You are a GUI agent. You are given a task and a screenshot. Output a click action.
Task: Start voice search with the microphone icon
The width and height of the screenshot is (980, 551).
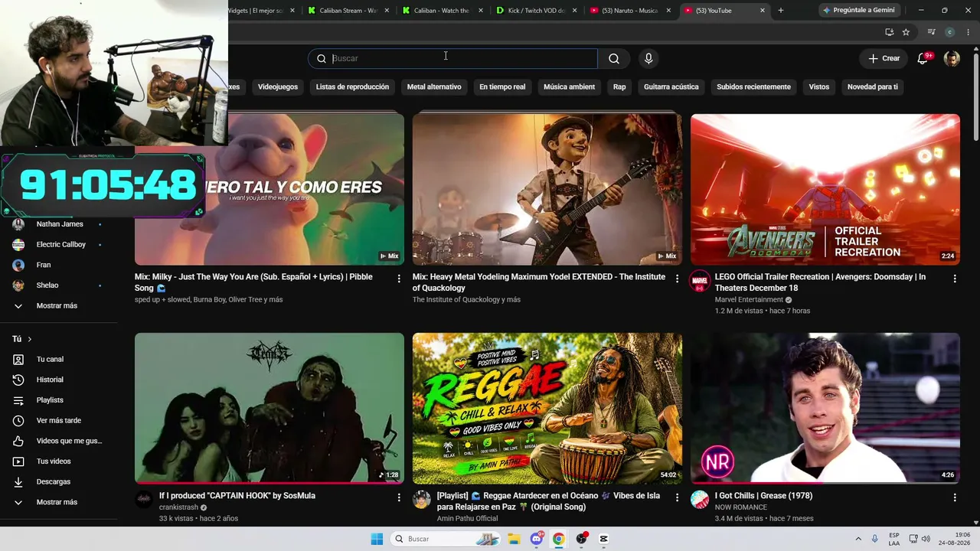tap(648, 58)
